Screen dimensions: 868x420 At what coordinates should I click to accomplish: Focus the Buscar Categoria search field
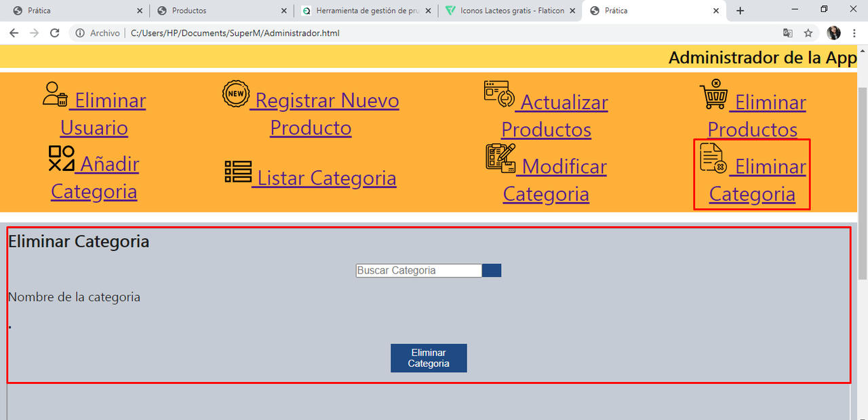click(419, 270)
